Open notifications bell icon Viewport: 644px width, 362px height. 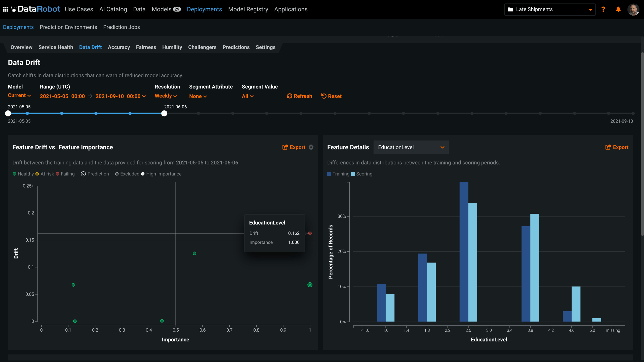(x=618, y=9)
